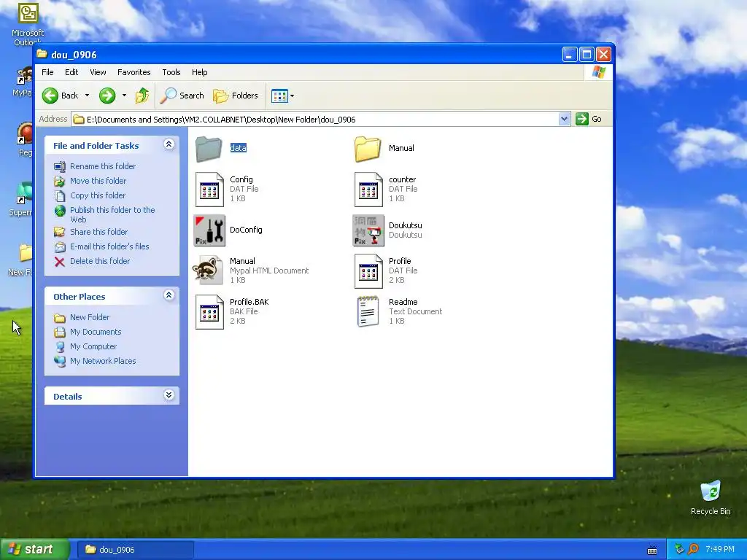This screenshot has width=747, height=560.
Task: Collapse the File and Folder Tasks panel
Action: 169,144
